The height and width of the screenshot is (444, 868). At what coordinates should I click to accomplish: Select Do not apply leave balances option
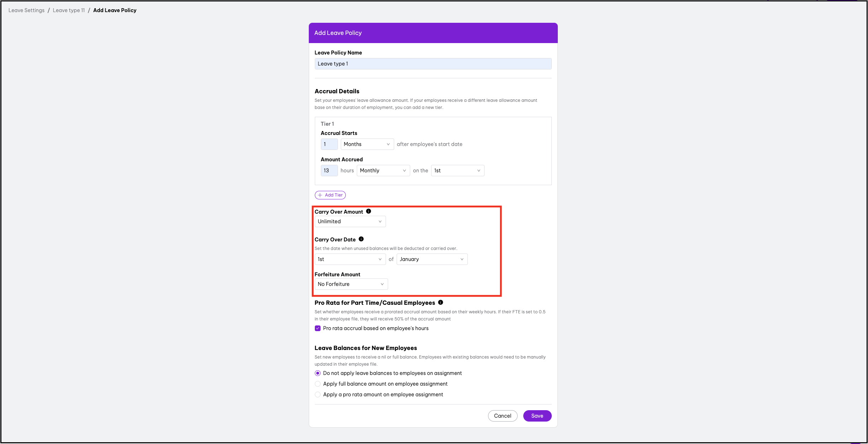pyautogui.click(x=318, y=373)
